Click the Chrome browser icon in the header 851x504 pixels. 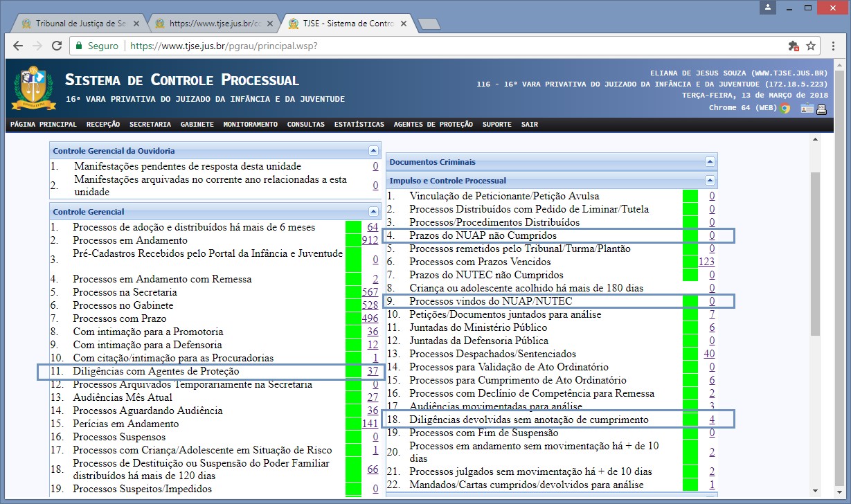coord(785,108)
